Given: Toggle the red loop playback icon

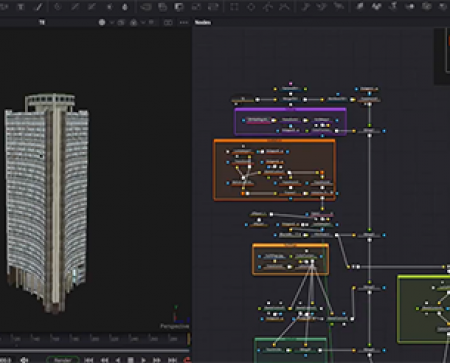Looking at the screenshot, I should (187, 360).
